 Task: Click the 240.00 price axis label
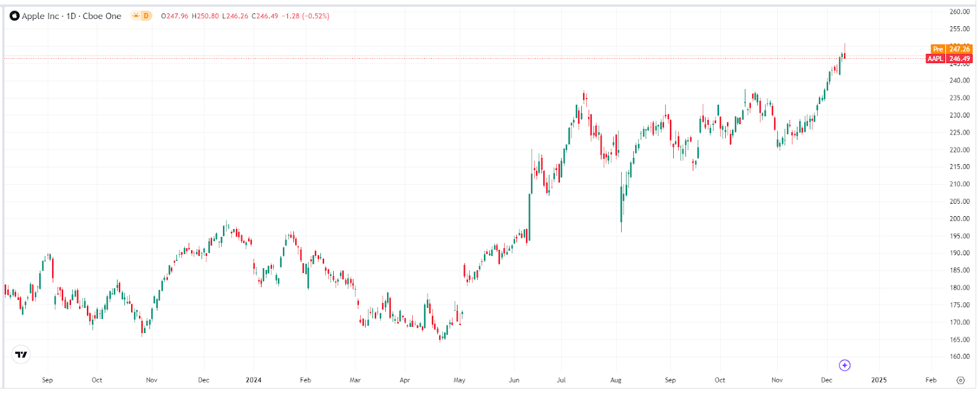[x=959, y=80]
